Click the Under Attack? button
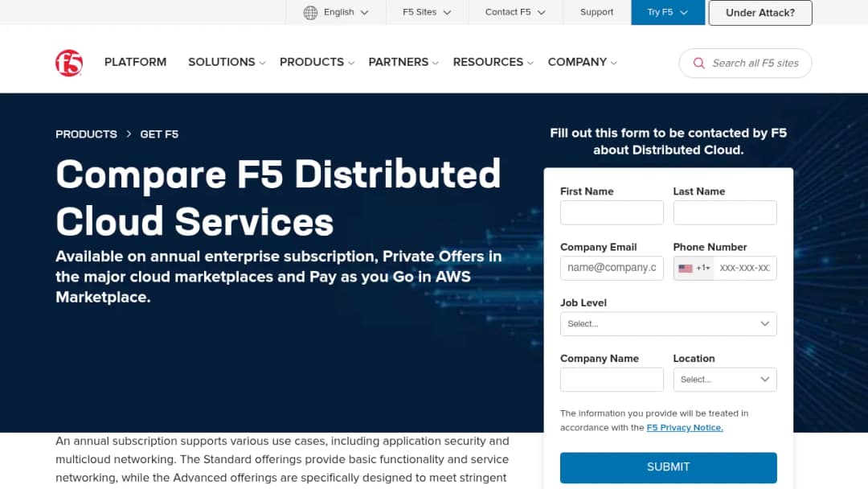Screen dimensions: 868x489 click(760, 13)
